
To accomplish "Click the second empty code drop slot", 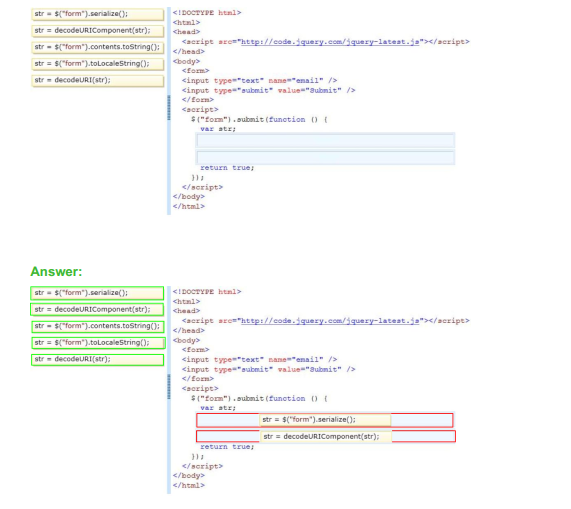I will (325, 157).
